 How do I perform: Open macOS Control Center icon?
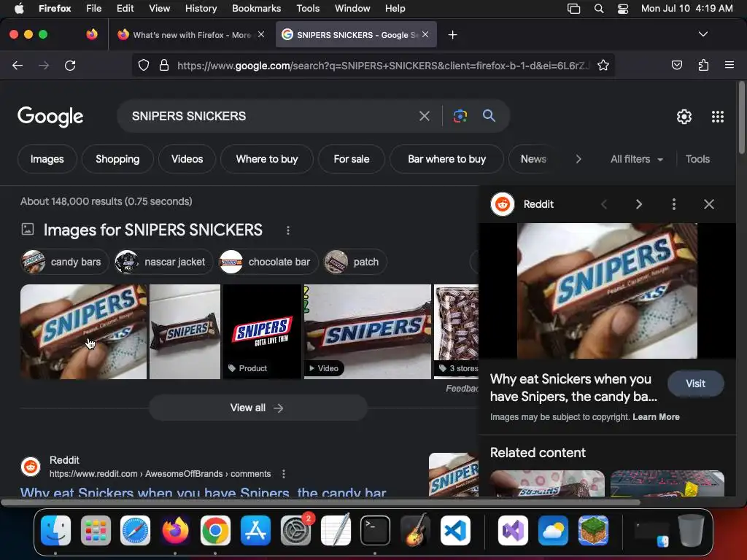coord(623,9)
